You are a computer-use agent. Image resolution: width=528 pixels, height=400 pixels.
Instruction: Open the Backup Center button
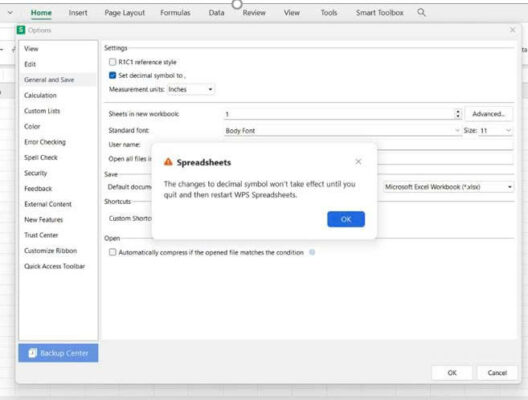pyautogui.click(x=58, y=353)
